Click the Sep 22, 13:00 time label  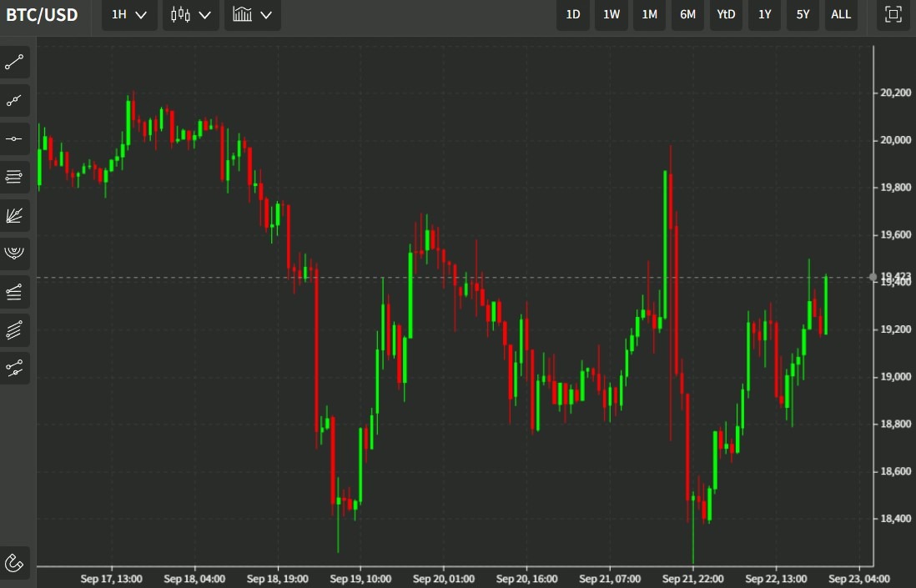[776, 579]
